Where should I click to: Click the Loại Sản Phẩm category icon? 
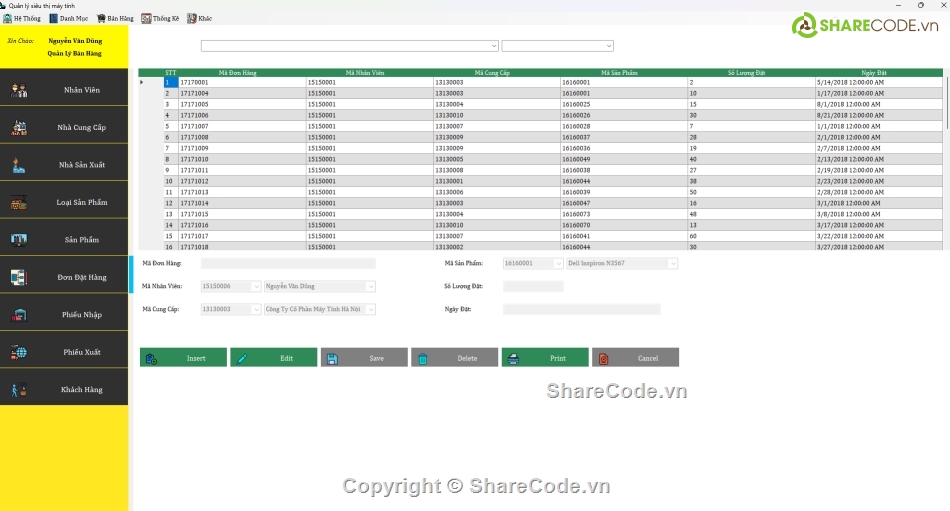(19, 202)
